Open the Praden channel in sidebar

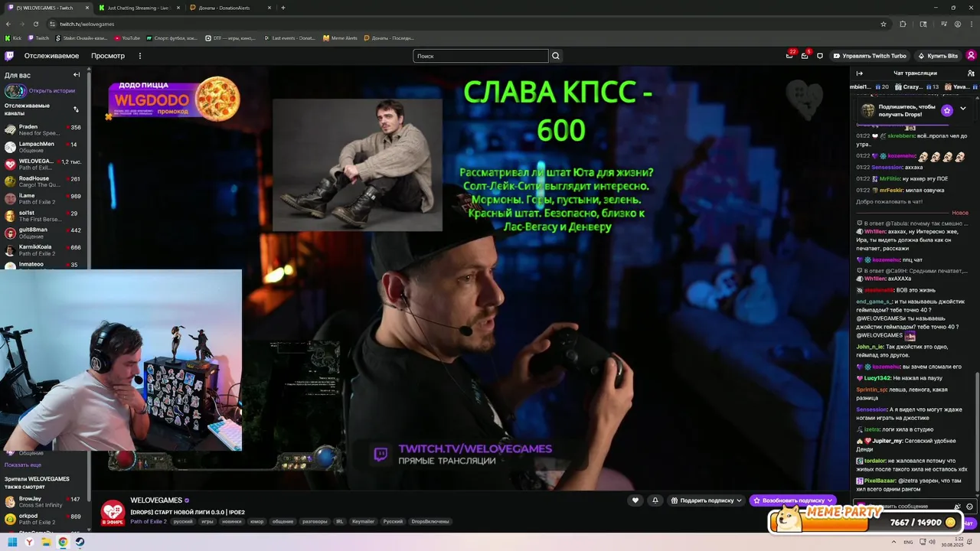pos(43,130)
